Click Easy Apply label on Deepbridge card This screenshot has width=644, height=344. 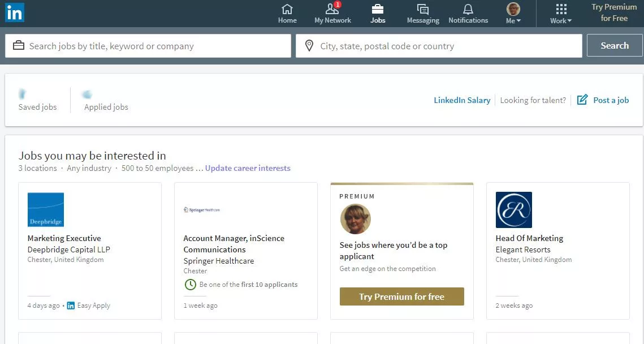[x=94, y=306]
